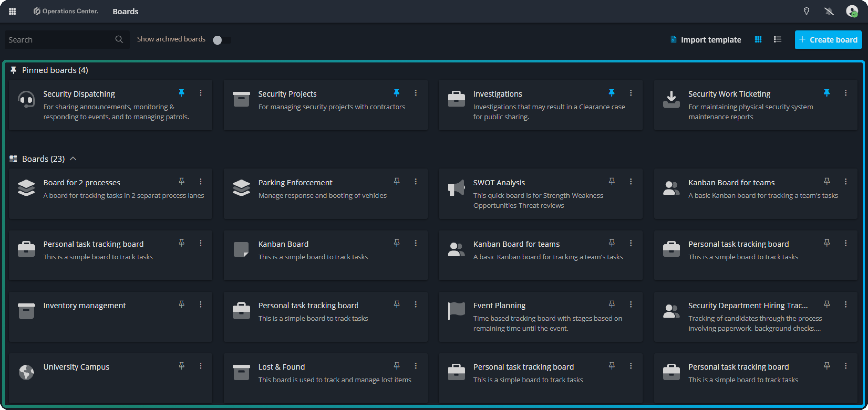Switch to grid view layout
Image resolution: width=868 pixels, height=410 pixels.
point(758,40)
